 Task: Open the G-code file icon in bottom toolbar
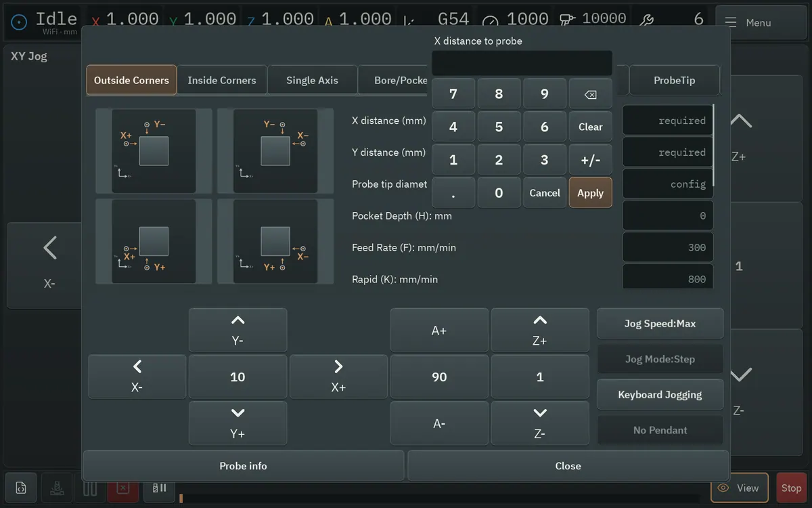[21, 488]
